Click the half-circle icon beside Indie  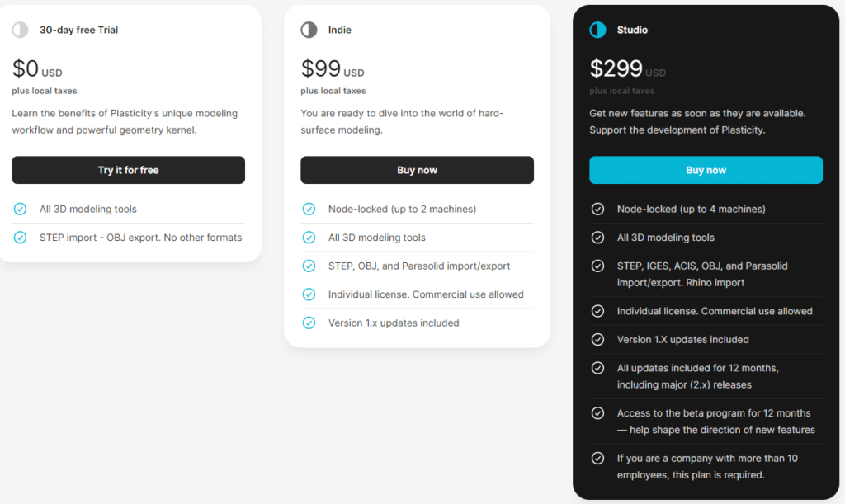click(x=309, y=30)
